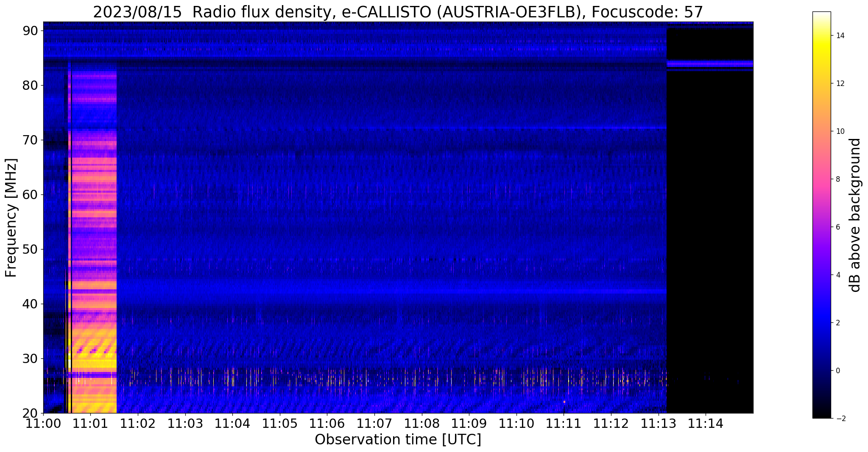Click the x-axis tick label 11:09

point(469,423)
